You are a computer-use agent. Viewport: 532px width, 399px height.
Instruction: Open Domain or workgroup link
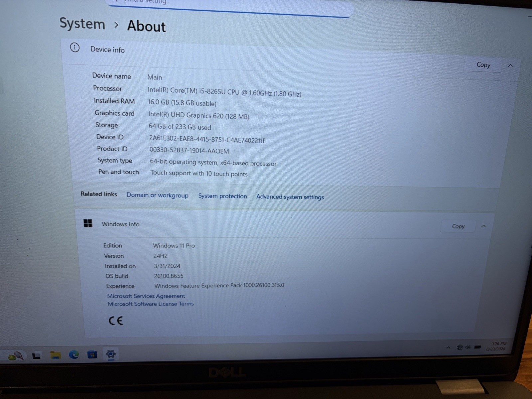click(x=157, y=195)
